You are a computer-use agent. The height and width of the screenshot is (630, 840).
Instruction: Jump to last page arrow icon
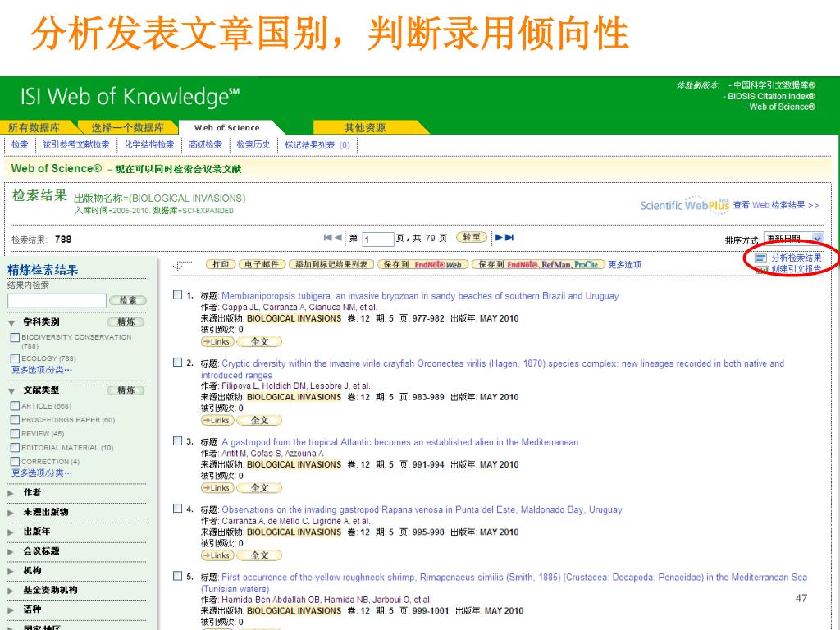tap(509, 237)
